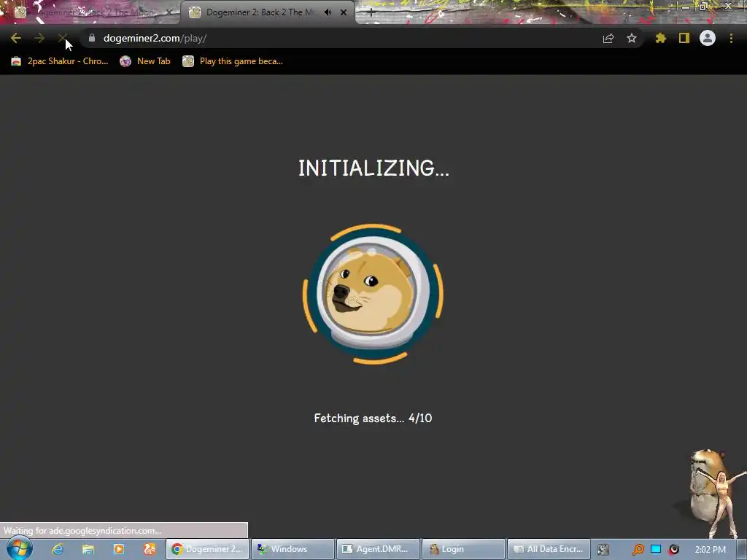Click the Waiting for googlesyndication status text

(x=82, y=531)
